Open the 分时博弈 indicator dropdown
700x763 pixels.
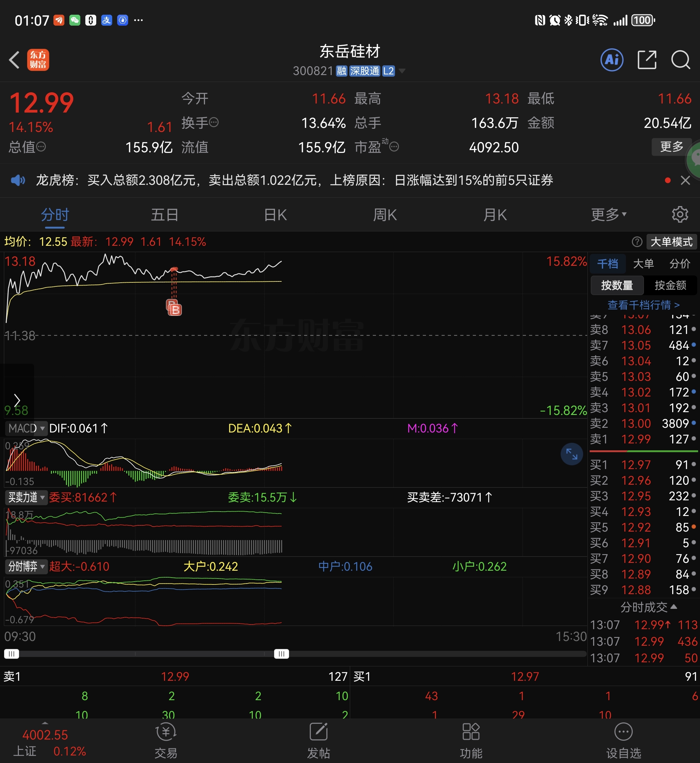point(27,566)
